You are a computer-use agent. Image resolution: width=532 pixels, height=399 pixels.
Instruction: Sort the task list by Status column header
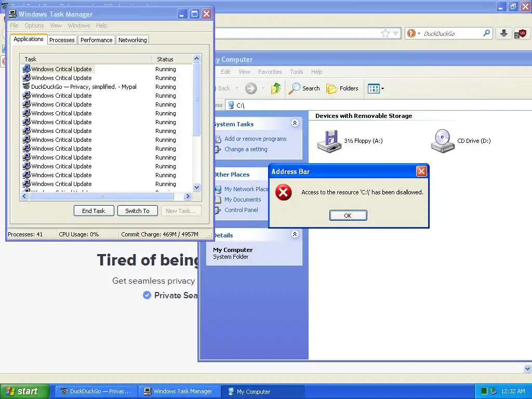[x=172, y=59]
